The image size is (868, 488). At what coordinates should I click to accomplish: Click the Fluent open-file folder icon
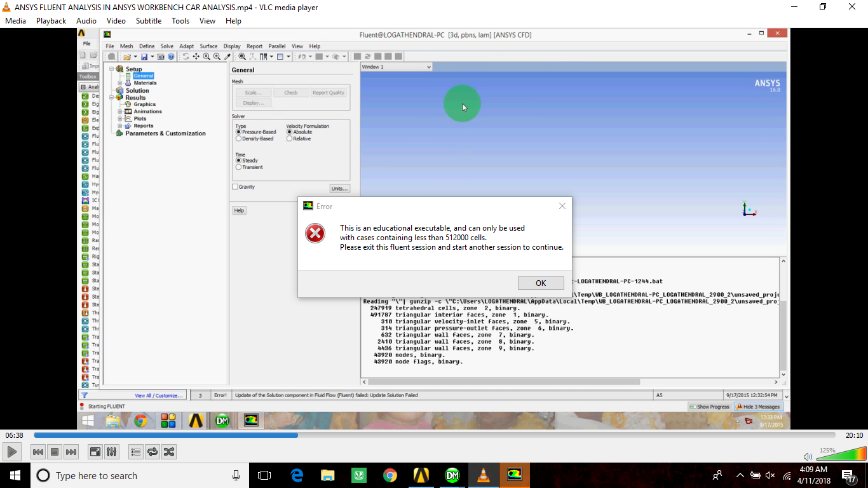point(127,57)
